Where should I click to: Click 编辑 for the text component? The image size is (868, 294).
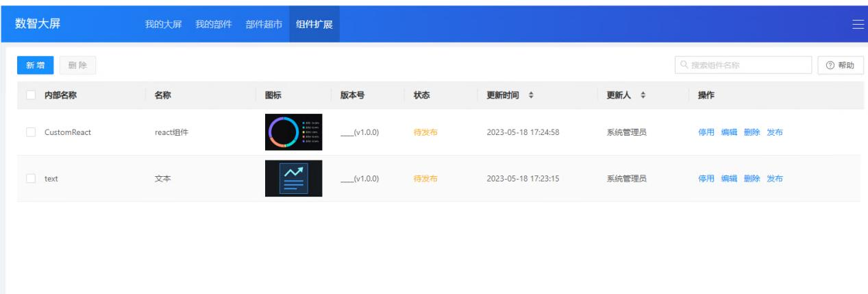click(x=729, y=178)
